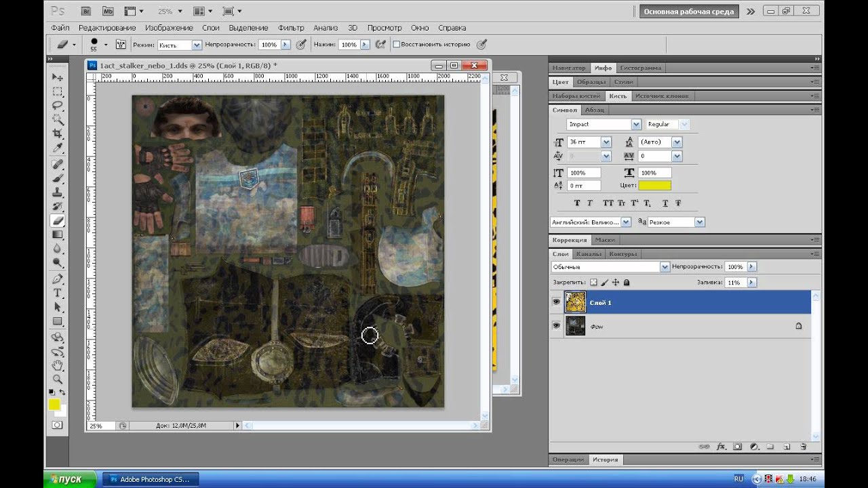This screenshot has width=868, height=488.
Task: Open the Brush panel toggle icon
Action: coord(121,44)
